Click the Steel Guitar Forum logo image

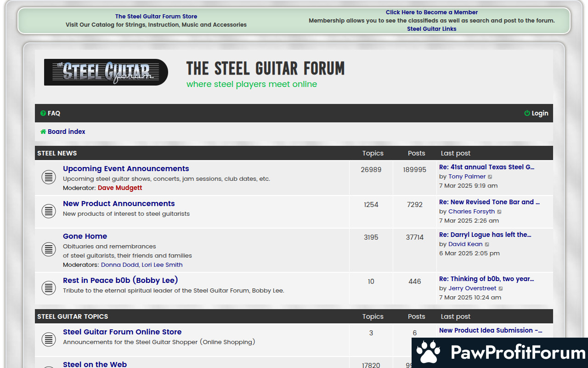pyautogui.click(x=106, y=72)
